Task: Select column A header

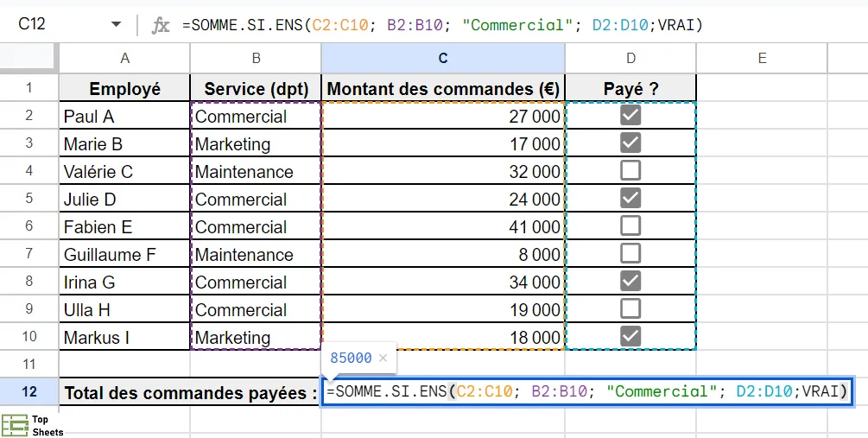Action: (x=124, y=58)
